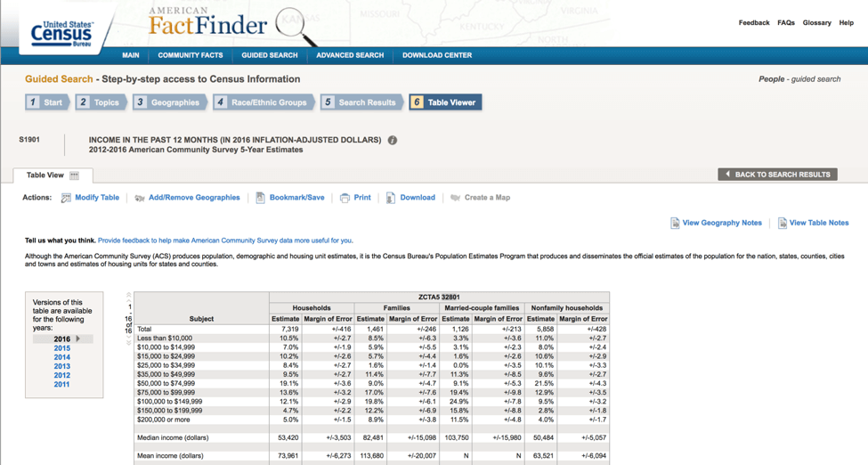This screenshot has height=465, width=868.
Task: Click the S1901 table ID
Action: tap(29, 140)
